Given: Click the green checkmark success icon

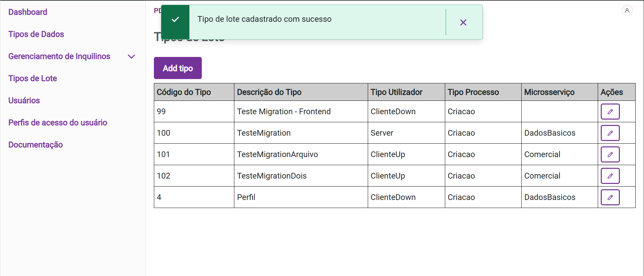Looking at the screenshot, I should coord(175,20).
